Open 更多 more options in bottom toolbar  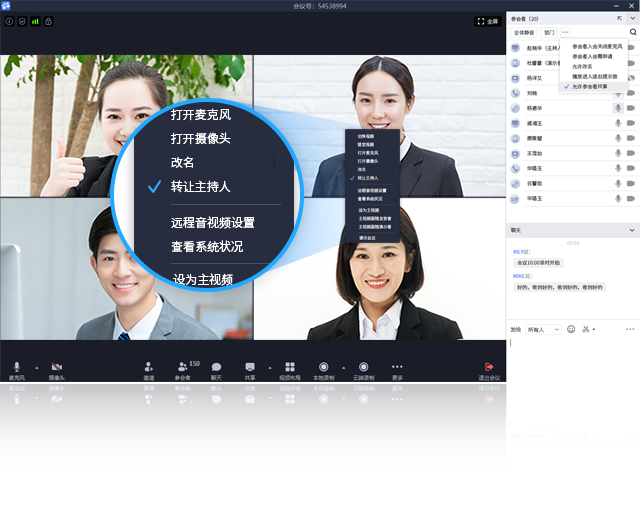[397, 370]
